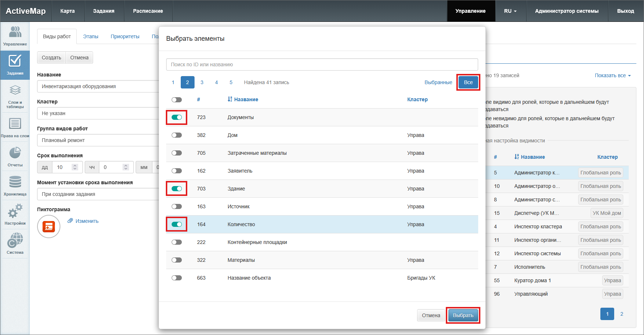This screenshot has width=644, height=335.
Task: Click the Выбрать button in dialog
Action: click(463, 315)
